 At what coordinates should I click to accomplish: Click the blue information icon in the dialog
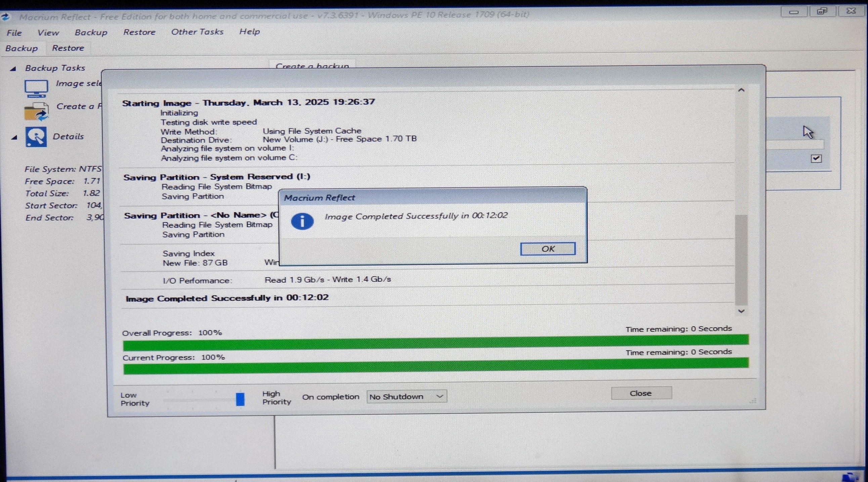(x=302, y=221)
